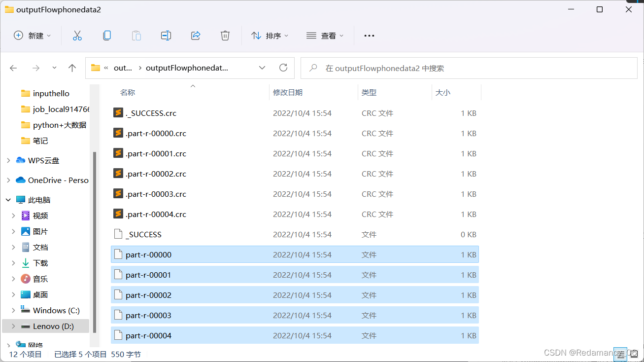Open recent locations chevron beside navigation arrows
This screenshot has width=644, height=362.
click(54, 68)
